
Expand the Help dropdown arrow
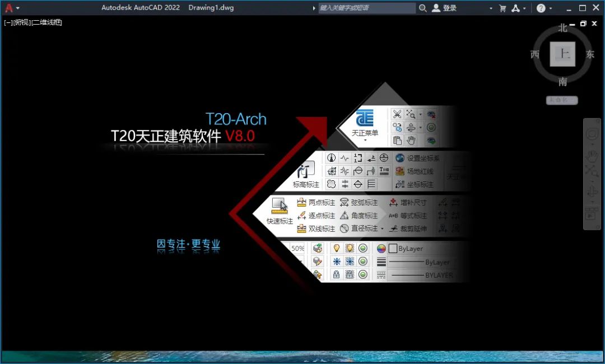point(551,8)
